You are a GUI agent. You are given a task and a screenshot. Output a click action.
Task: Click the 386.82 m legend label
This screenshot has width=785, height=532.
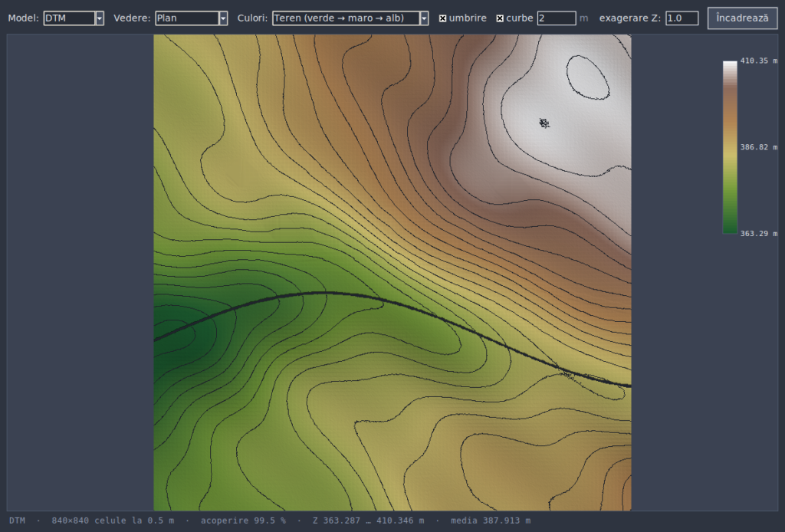pos(758,147)
